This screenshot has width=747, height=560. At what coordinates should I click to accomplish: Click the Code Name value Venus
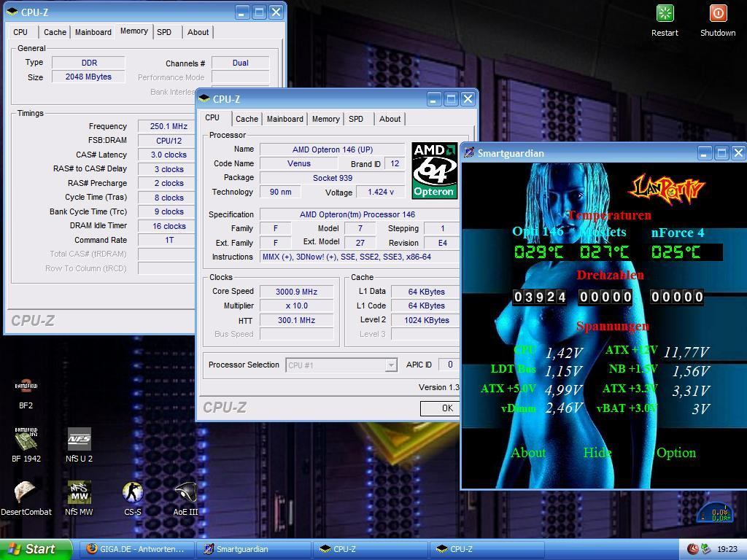298,163
